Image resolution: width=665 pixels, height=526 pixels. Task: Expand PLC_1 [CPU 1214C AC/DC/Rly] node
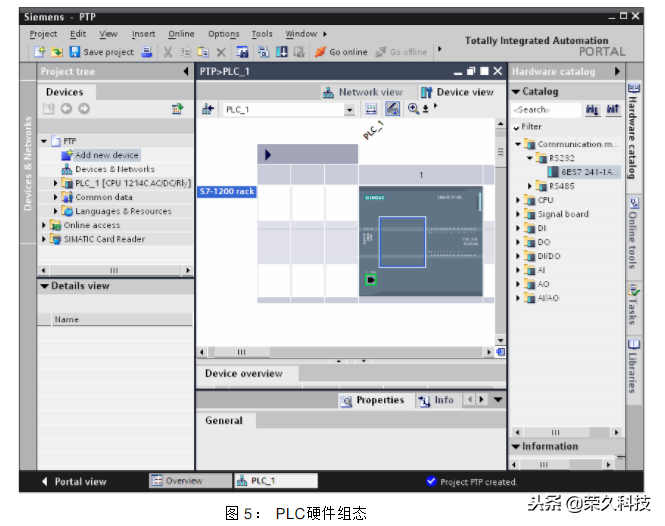coord(56,183)
